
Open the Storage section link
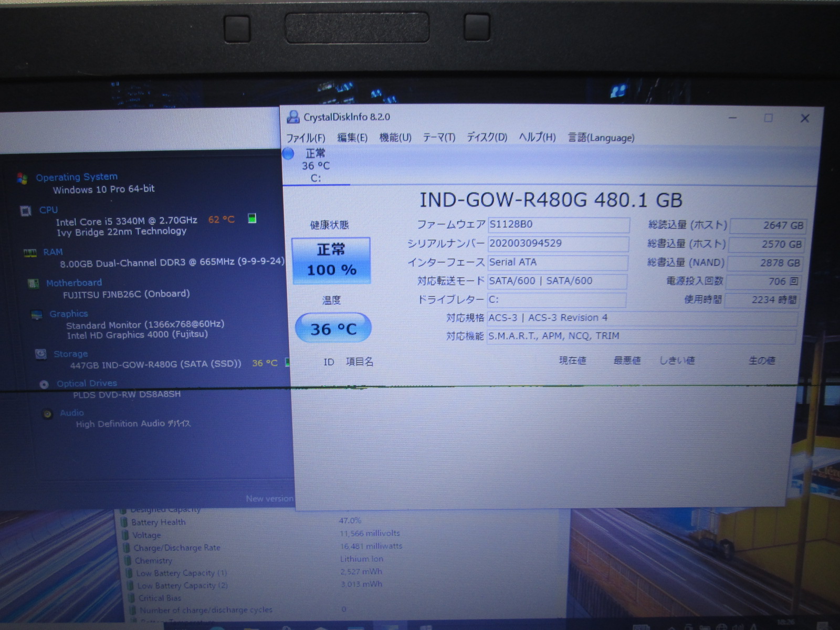tap(70, 354)
